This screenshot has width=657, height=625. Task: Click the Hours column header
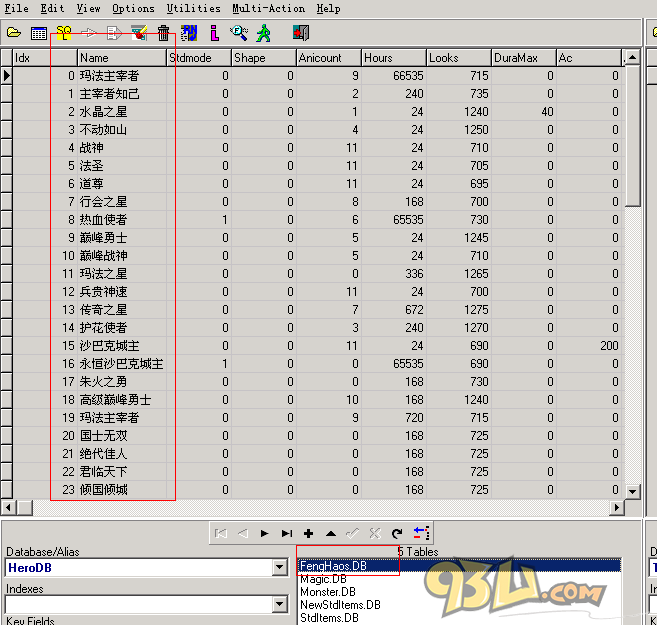(394, 58)
